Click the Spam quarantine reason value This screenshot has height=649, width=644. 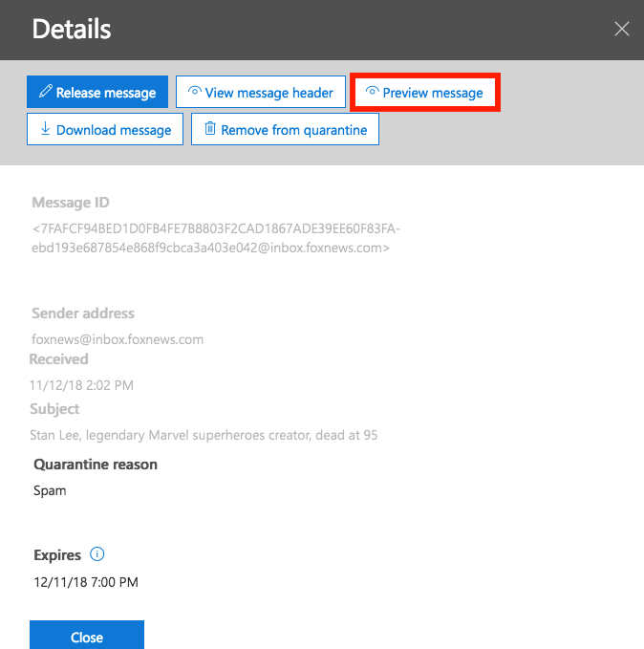[50, 490]
